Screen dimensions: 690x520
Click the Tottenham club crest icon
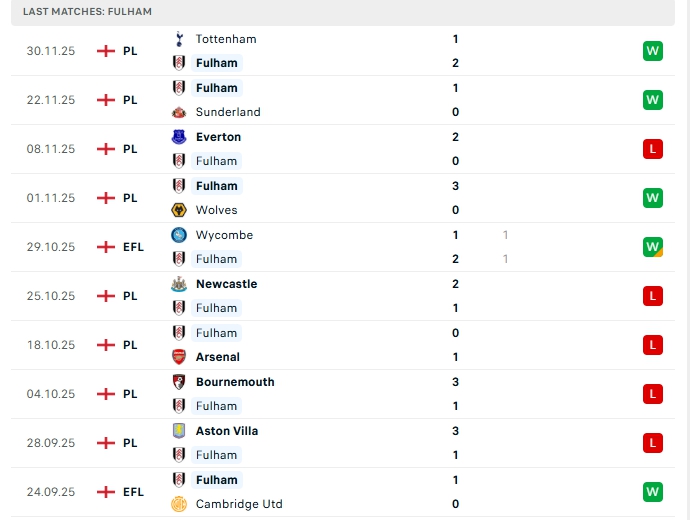click(x=179, y=39)
